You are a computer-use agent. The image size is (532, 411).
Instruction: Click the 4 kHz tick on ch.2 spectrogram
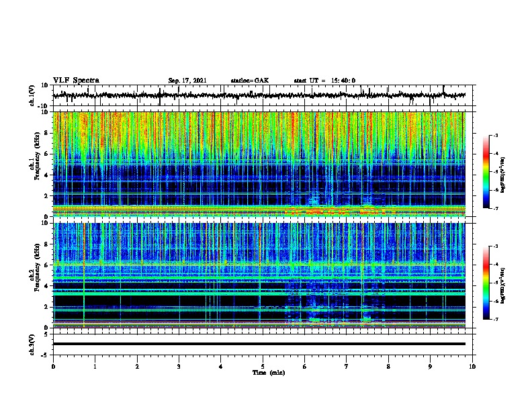46,286
